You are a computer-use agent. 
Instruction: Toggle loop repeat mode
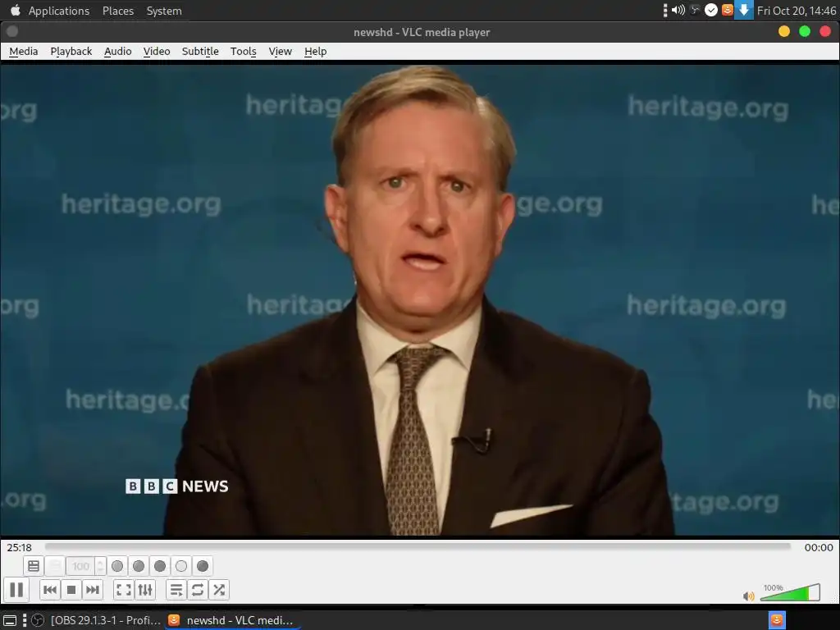point(198,590)
